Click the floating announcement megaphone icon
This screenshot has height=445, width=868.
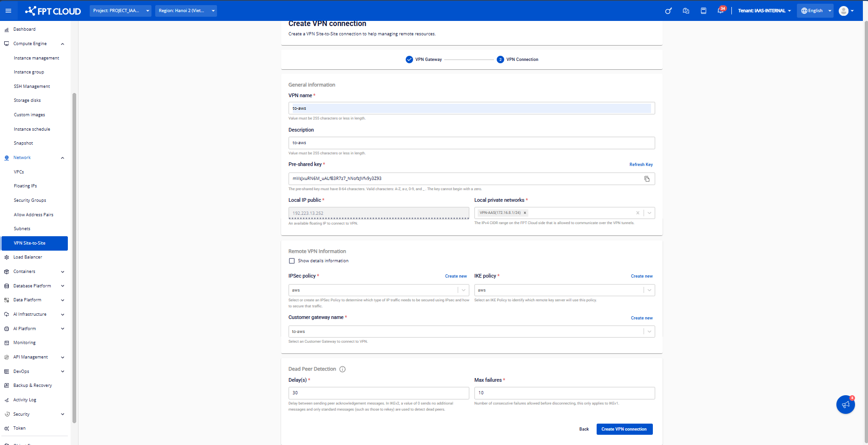(x=845, y=405)
